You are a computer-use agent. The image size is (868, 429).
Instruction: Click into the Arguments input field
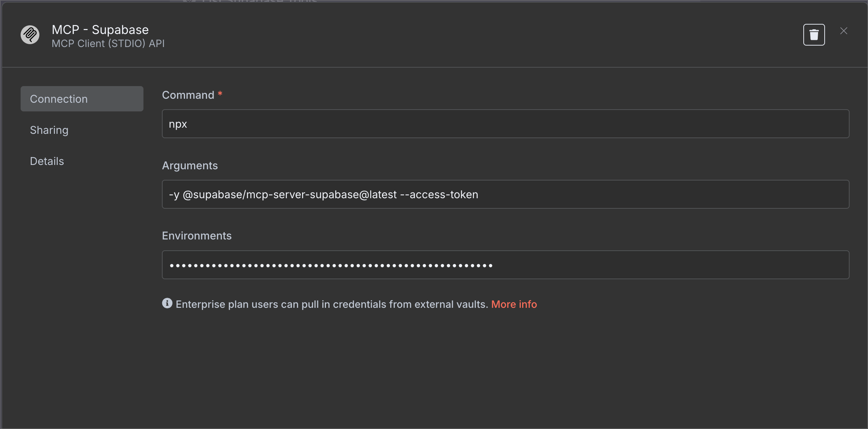coord(506,194)
